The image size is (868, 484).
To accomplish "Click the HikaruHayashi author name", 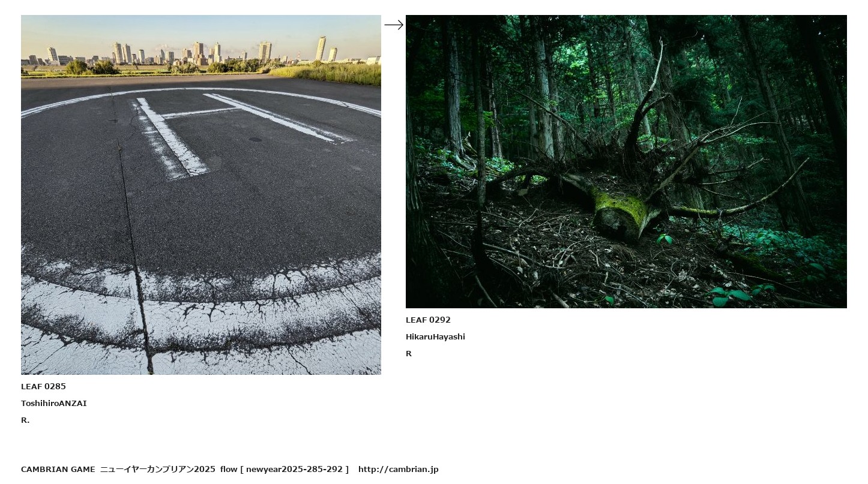I will point(435,336).
